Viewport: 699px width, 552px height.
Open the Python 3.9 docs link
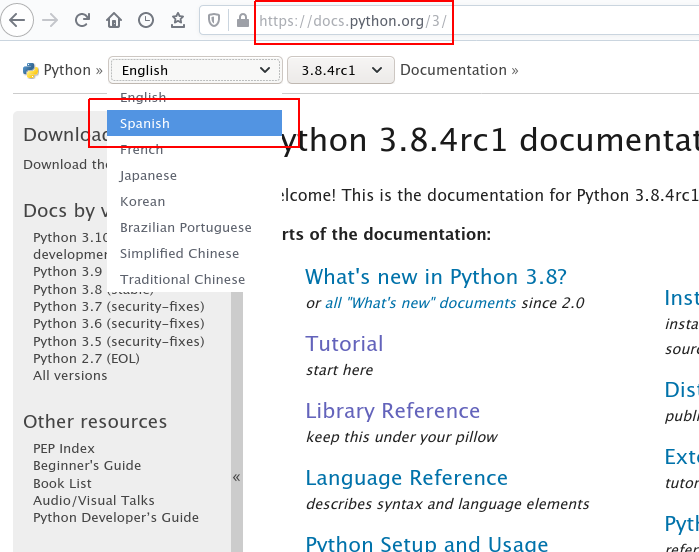point(67,271)
